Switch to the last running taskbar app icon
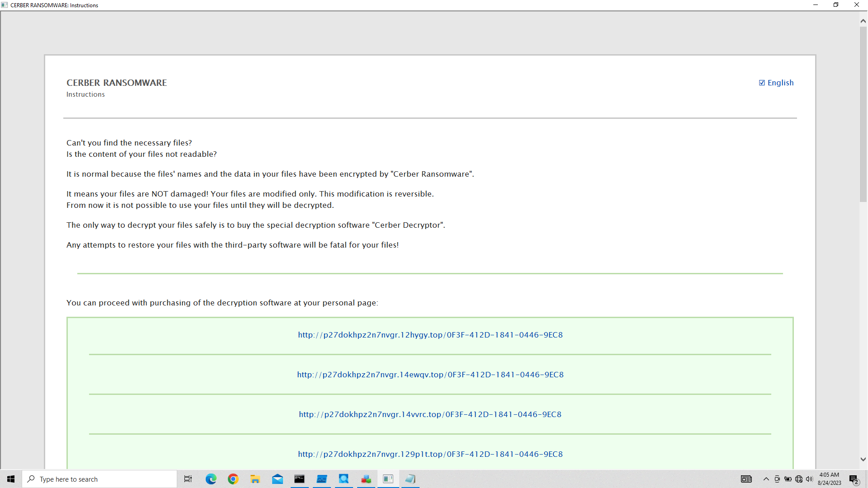Image resolution: width=868 pixels, height=488 pixels. (410, 479)
